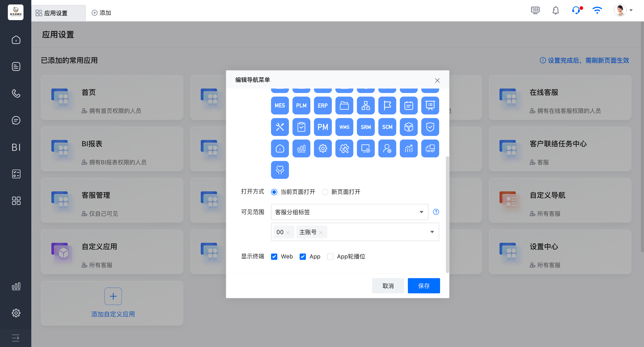
Task: Select the 新页面打开 radio option
Action: tap(325, 192)
